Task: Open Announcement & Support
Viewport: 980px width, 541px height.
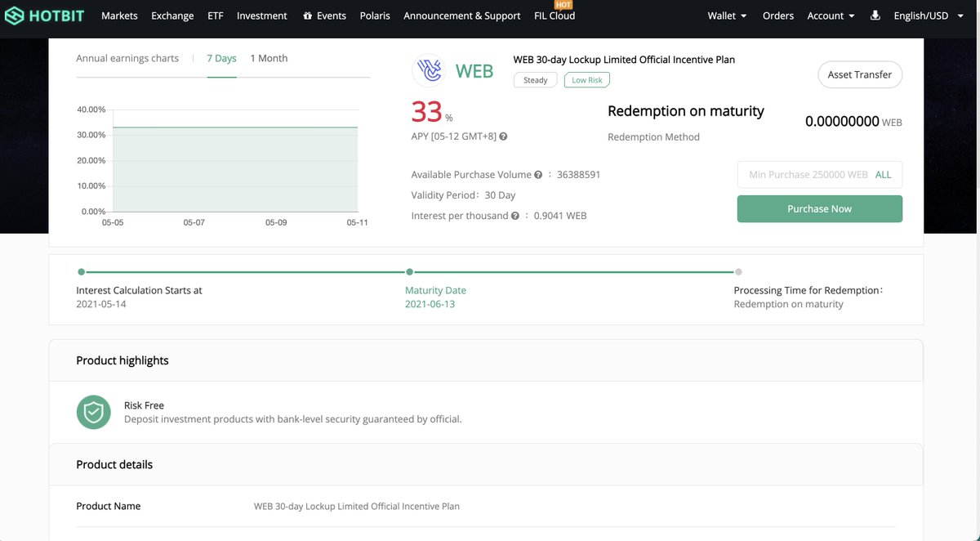Action: [461, 16]
